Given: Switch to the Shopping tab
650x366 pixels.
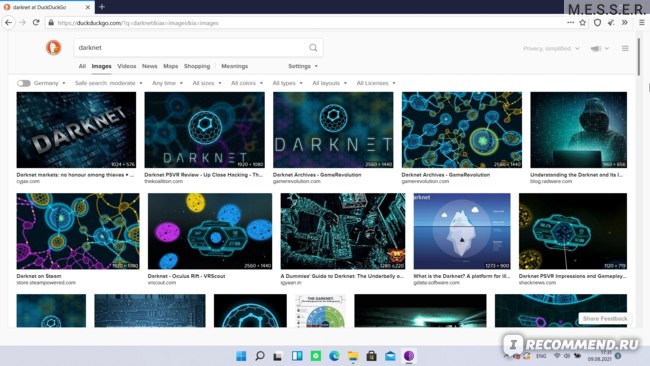Looking at the screenshot, I should point(197,66).
